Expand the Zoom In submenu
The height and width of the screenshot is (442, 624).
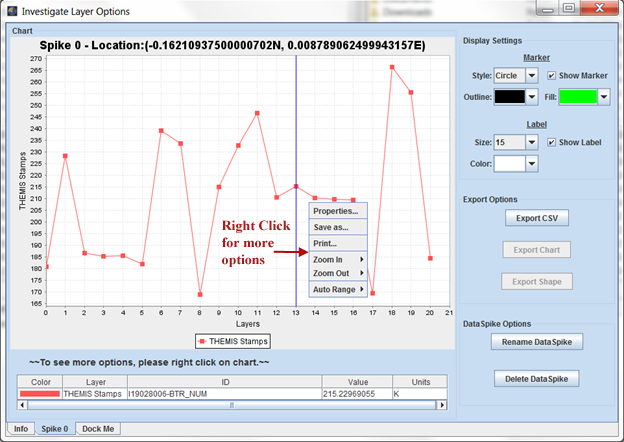(338, 260)
